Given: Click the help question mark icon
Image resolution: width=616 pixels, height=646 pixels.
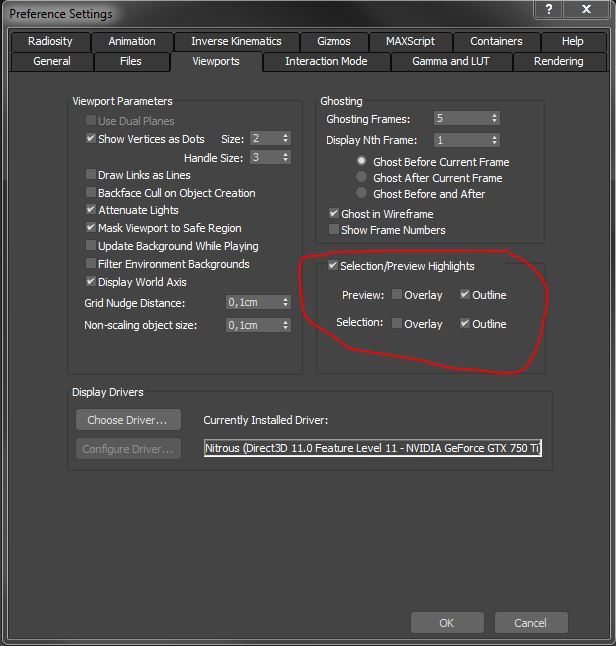Looking at the screenshot, I should pos(549,11).
